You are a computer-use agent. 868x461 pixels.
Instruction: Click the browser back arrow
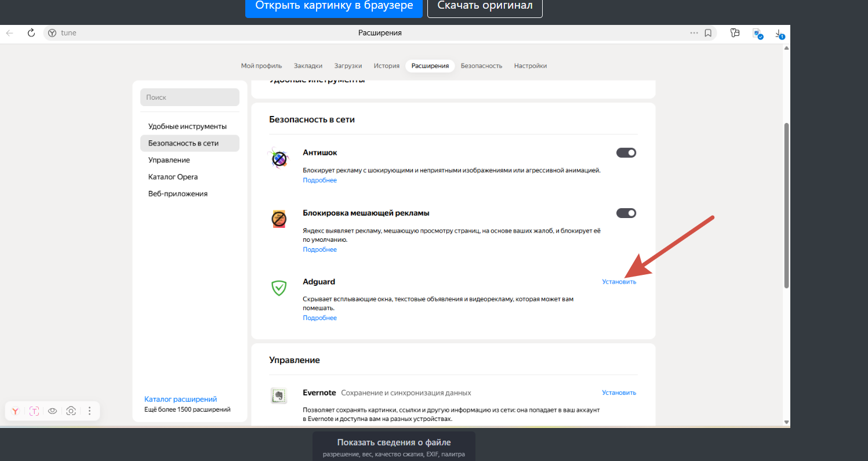10,33
